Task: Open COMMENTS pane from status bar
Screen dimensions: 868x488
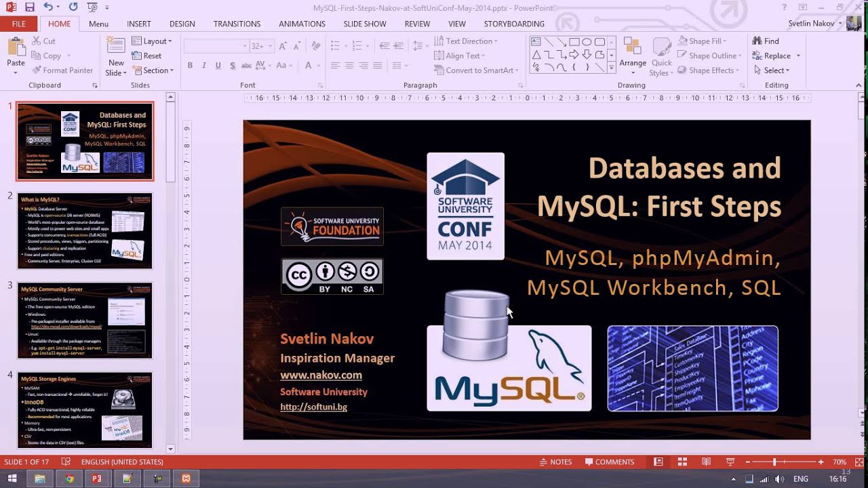Action: click(x=608, y=462)
